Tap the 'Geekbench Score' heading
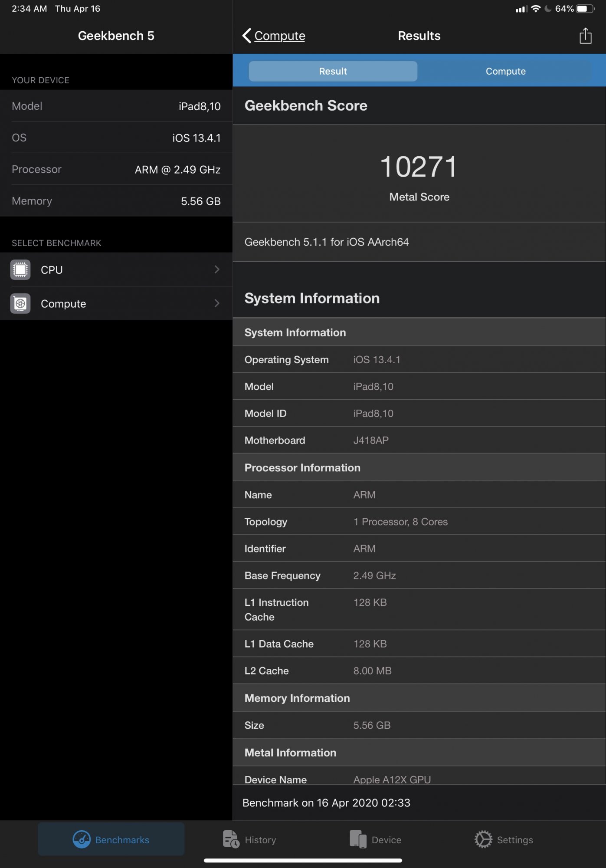The height and width of the screenshot is (868, 606). 306,106
